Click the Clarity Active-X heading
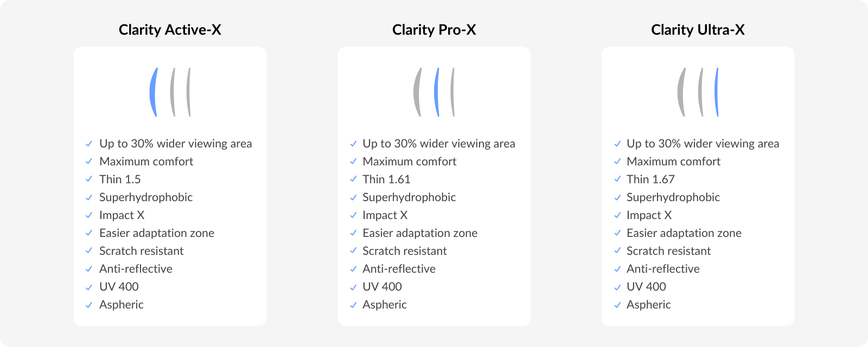The width and height of the screenshot is (868, 347). (x=170, y=30)
